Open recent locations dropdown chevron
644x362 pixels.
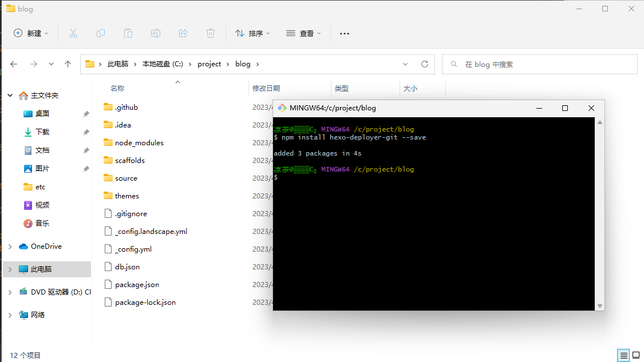51,64
